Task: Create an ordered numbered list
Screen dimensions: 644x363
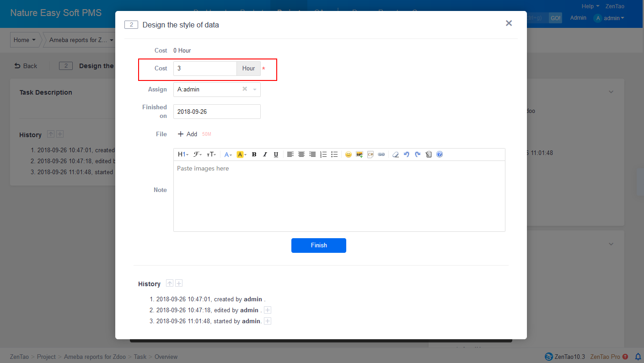Action: pos(323,155)
